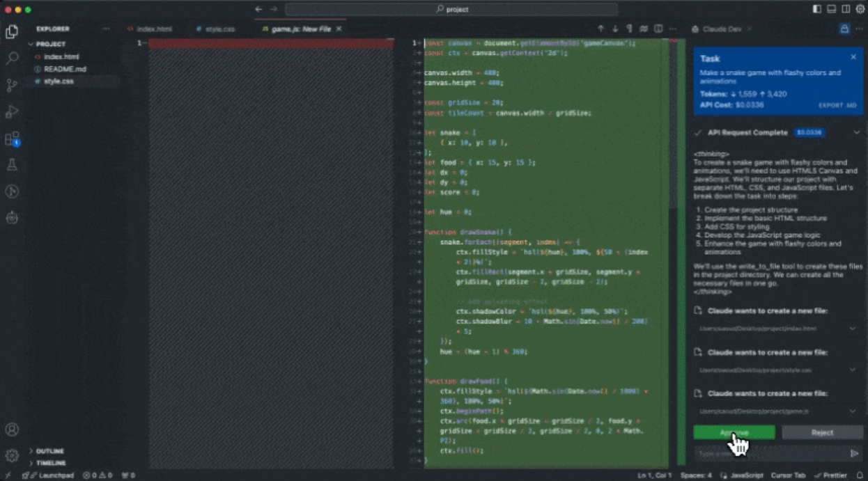This screenshot has height=481, width=868.
Task: Open the Claude Dev robot icon in activity bar
Action: [x=12, y=218]
